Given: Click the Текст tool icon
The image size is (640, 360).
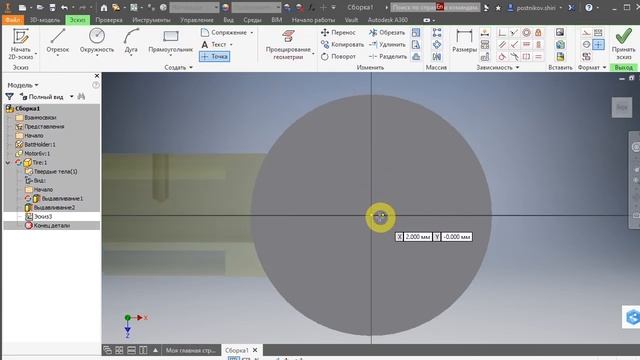Looking at the screenshot, I should pos(205,44).
